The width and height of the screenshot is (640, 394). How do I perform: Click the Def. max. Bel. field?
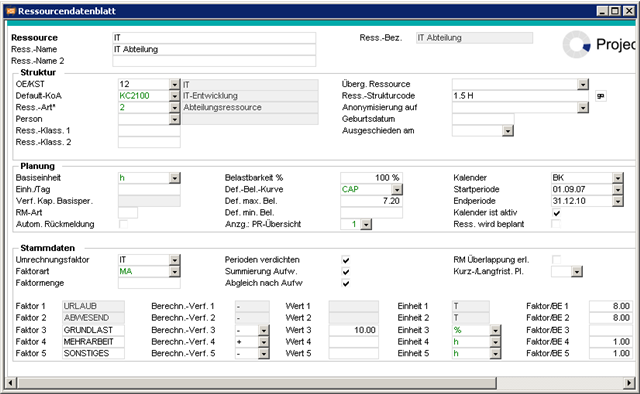click(x=371, y=201)
